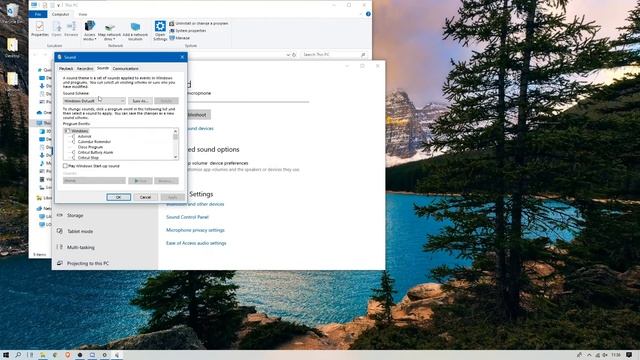
Task: Open Multi-tasking in the Settings sidebar
Action: click(x=81, y=247)
